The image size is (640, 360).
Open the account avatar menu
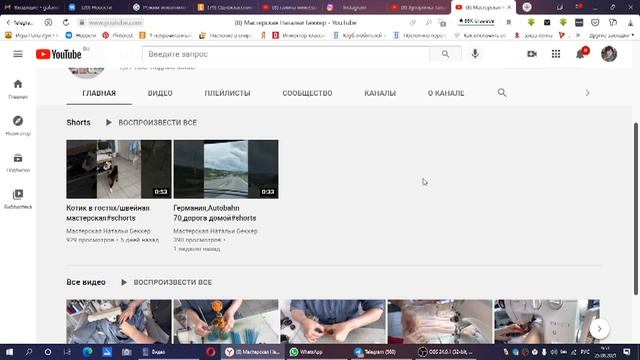click(x=609, y=54)
